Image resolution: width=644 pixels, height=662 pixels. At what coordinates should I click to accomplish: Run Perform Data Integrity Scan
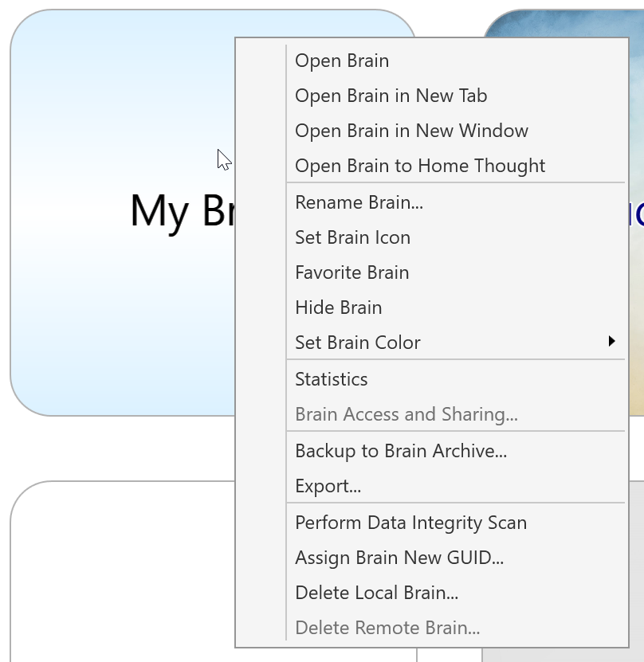pos(410,523)
